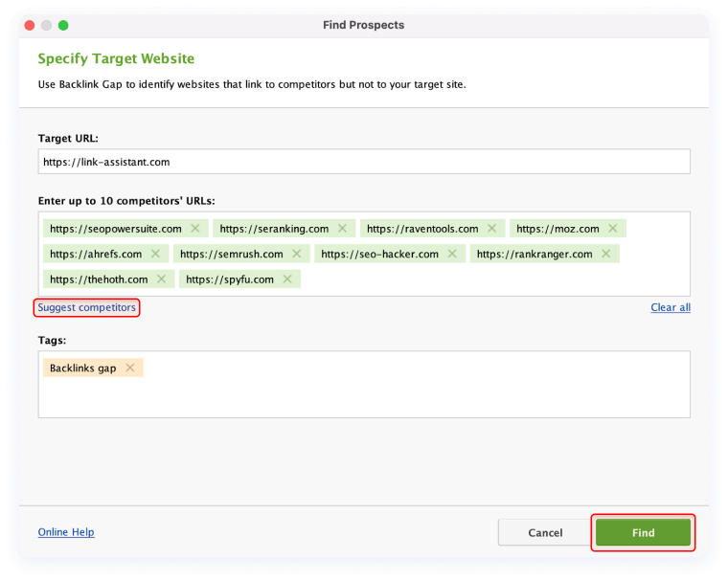This screenshot has height=581, width=728.
Task: Remove the seo-hacker.com competitor tag
Action: click(x=452, y=254)
